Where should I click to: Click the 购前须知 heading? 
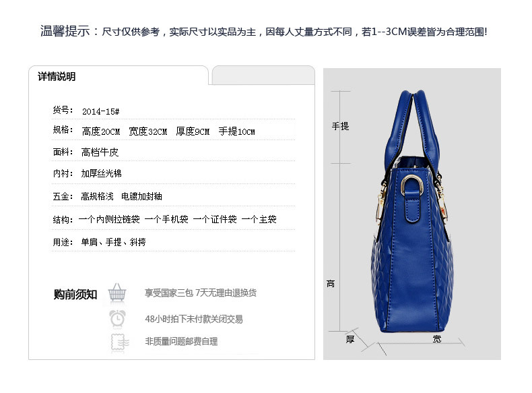click(x=75, y=294)
